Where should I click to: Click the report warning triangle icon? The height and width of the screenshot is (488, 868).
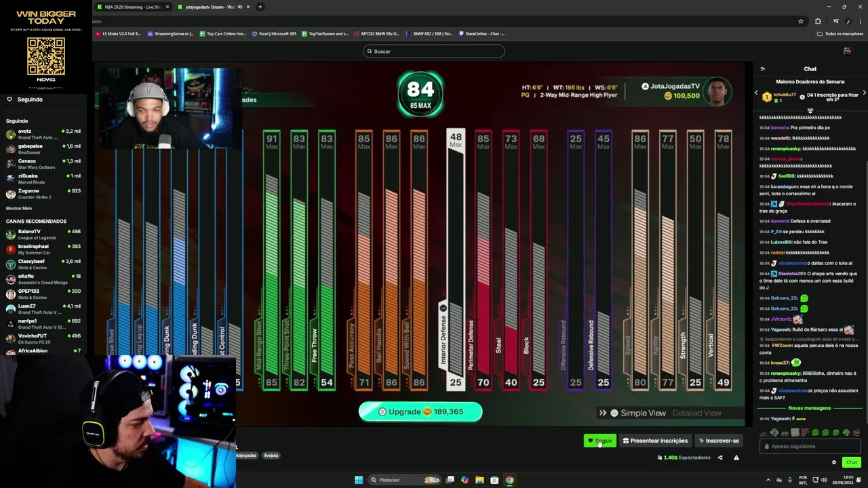pos(736,457)
